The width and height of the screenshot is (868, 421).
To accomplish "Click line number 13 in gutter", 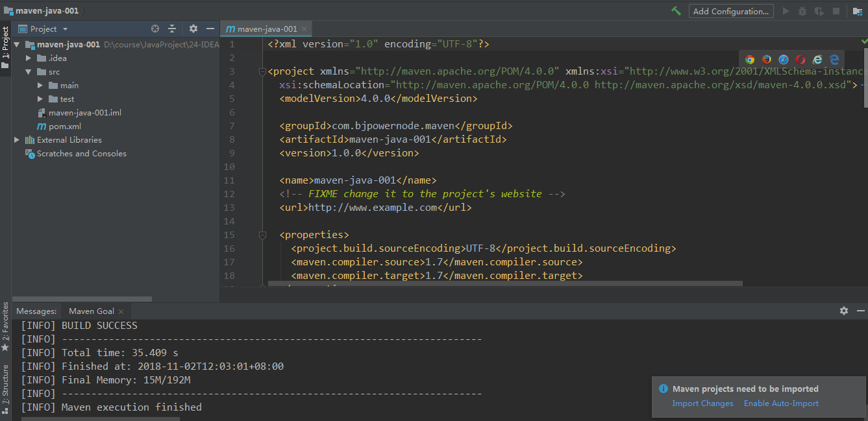I will pyautogui.click(x=229, y=208).
